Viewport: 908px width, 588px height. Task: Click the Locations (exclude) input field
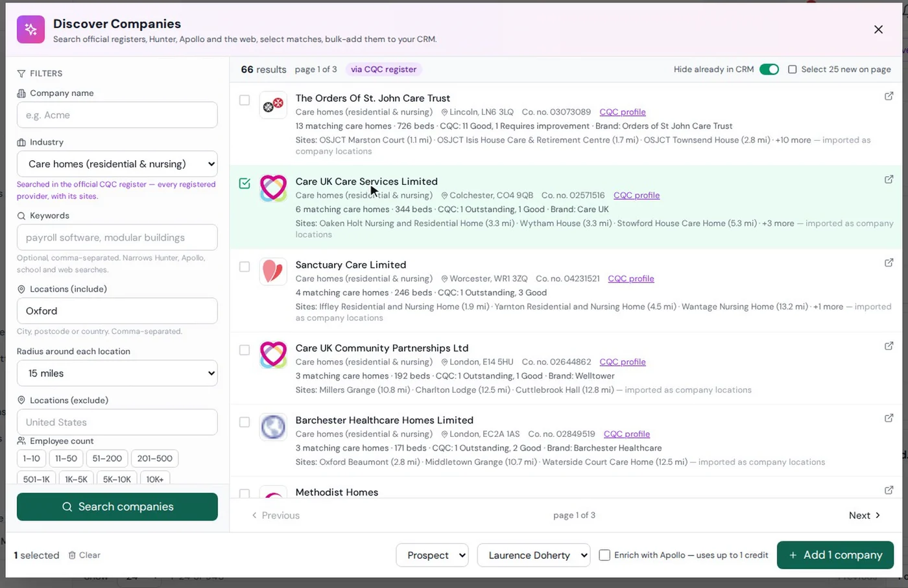tap(117, 422)
